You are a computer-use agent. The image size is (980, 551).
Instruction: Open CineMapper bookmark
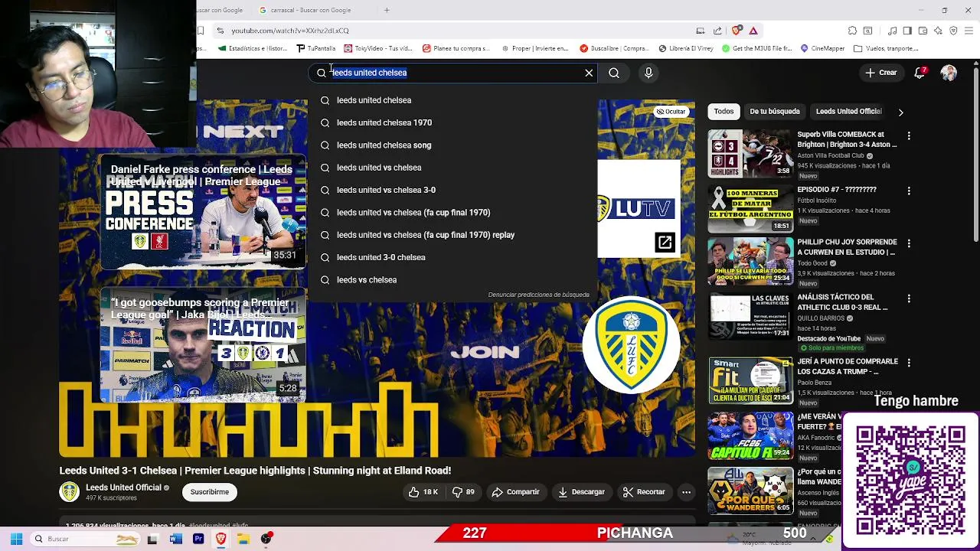tap(822, 48)
